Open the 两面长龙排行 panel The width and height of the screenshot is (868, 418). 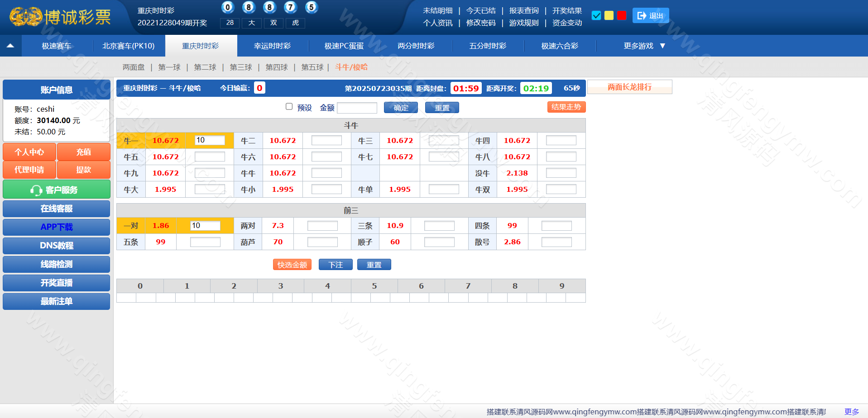coord(629,87)
